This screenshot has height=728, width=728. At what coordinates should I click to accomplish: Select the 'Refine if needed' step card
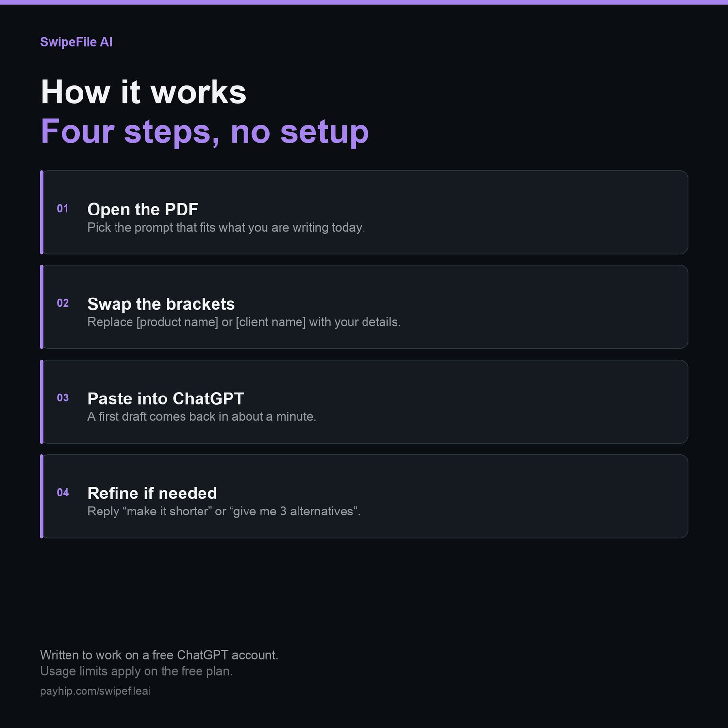[364, 496]
